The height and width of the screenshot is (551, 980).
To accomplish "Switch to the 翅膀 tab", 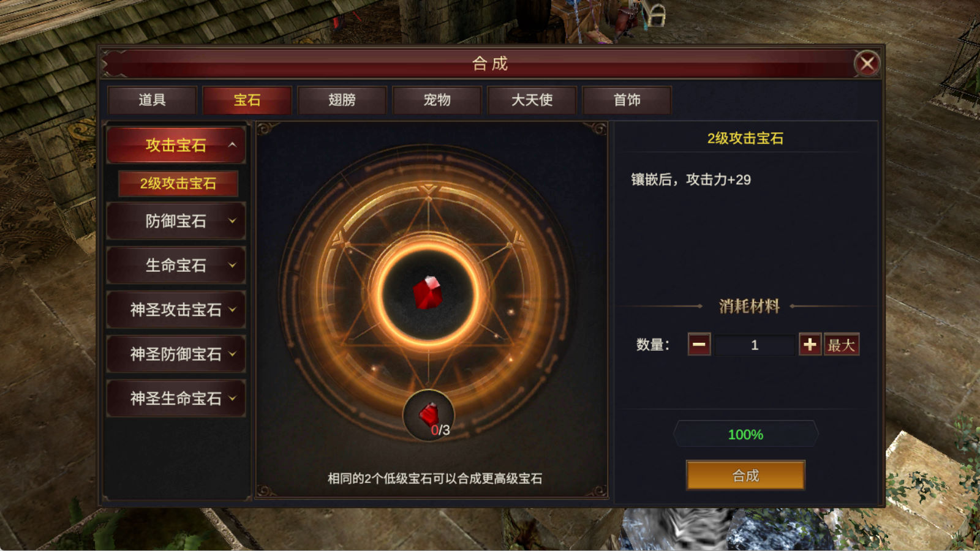I will [342, 100].
